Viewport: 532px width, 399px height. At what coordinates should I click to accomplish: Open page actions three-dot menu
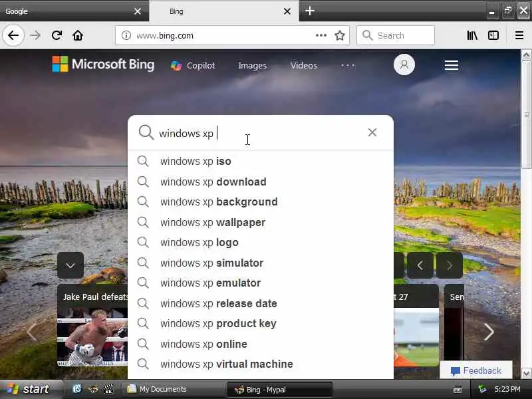pyautogui.click(x=321, y=35)
